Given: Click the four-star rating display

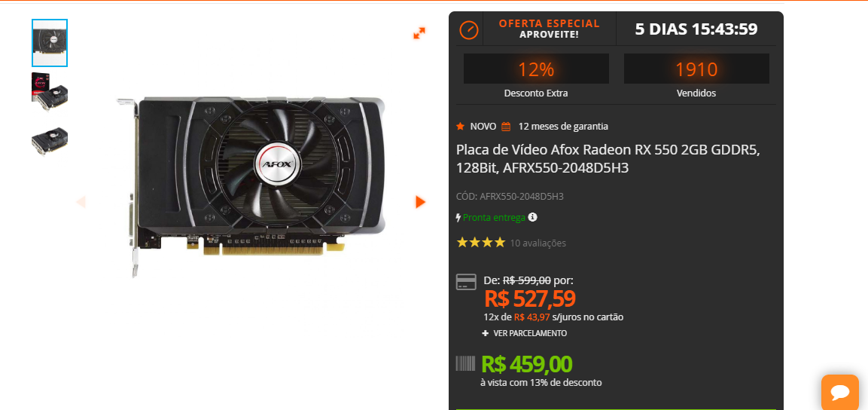Looking at the screenshot, I should 481,242.
